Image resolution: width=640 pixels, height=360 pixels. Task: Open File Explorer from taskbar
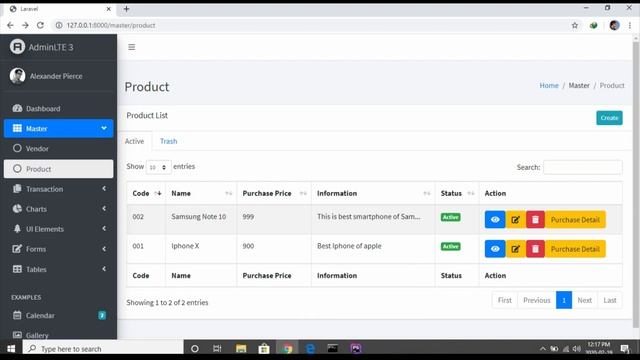[241, 349]
